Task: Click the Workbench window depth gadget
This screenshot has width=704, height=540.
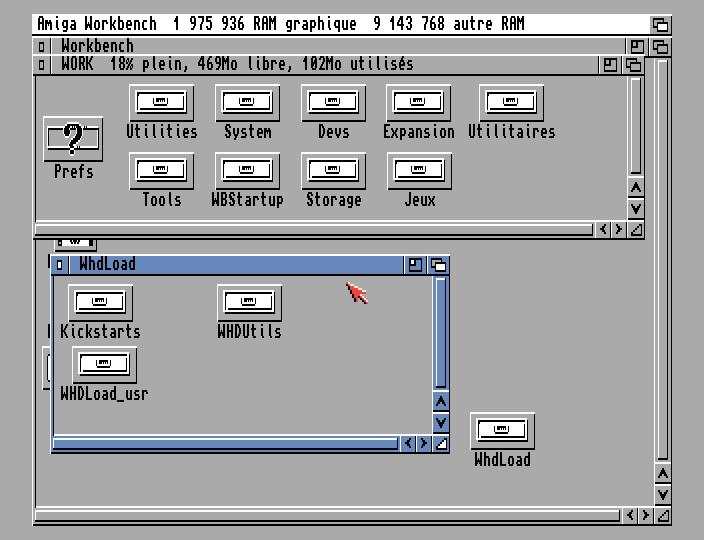Action: 660,46
